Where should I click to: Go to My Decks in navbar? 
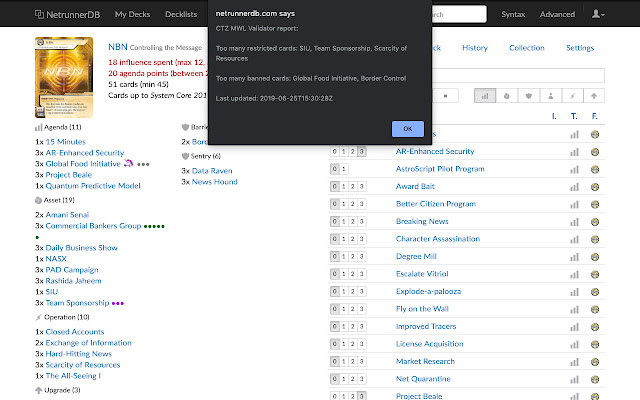(132, 14)
